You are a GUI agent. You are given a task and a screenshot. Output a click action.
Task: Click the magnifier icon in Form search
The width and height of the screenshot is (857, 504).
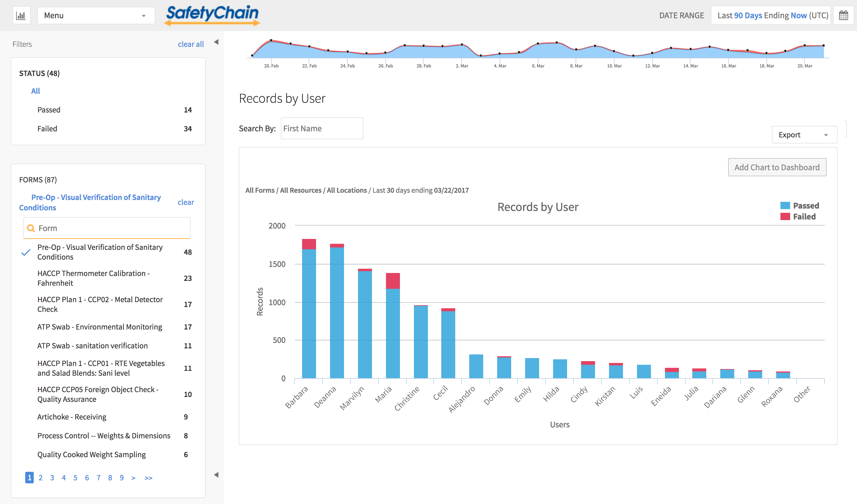[31, 228]
